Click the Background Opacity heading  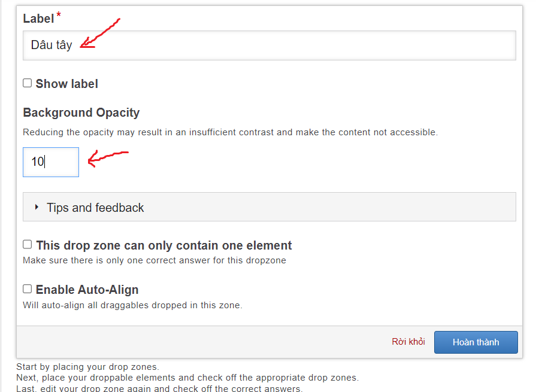point(81,113)
